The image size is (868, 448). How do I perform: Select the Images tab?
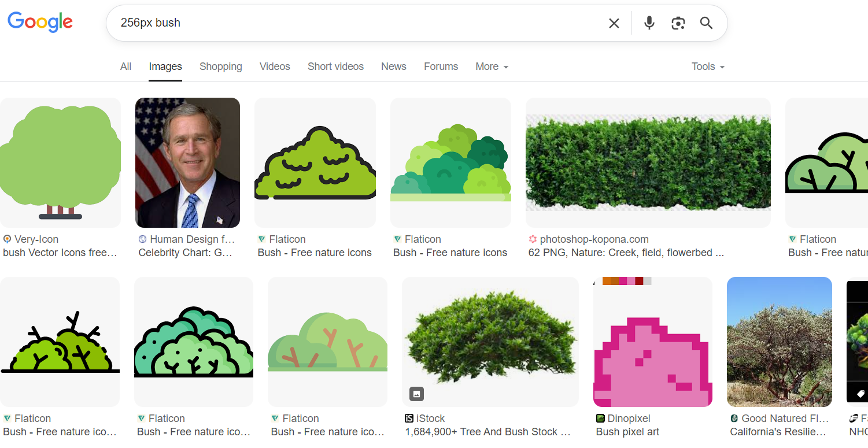165,66
